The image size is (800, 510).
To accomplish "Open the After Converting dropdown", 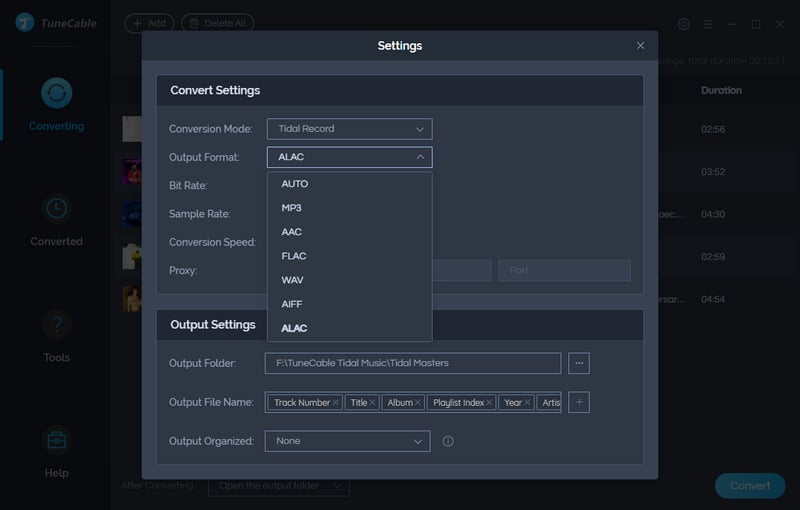I will [x=279, y=486].
